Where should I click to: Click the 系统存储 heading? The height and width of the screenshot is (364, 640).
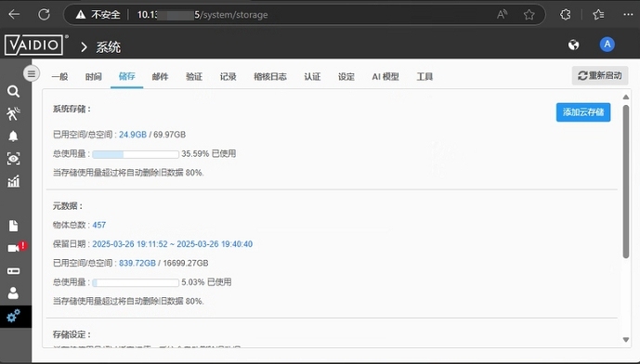pyautogui.click(x=72, y=109)
